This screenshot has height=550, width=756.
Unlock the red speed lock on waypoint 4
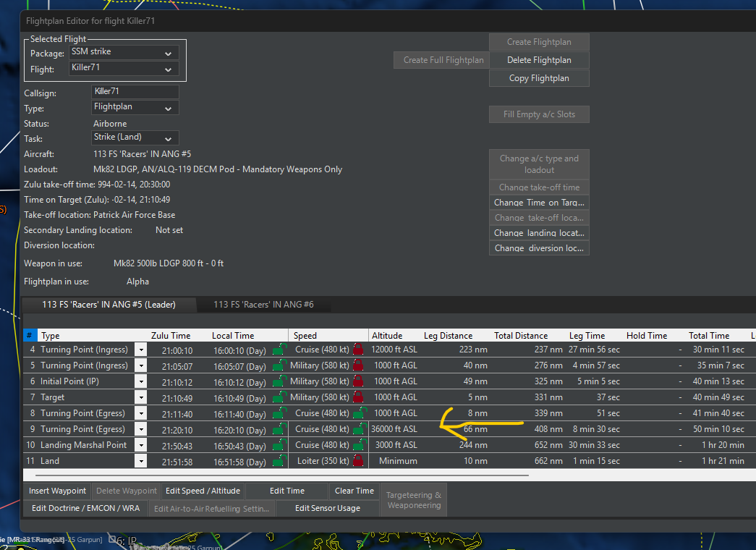[x=358, y=349]
